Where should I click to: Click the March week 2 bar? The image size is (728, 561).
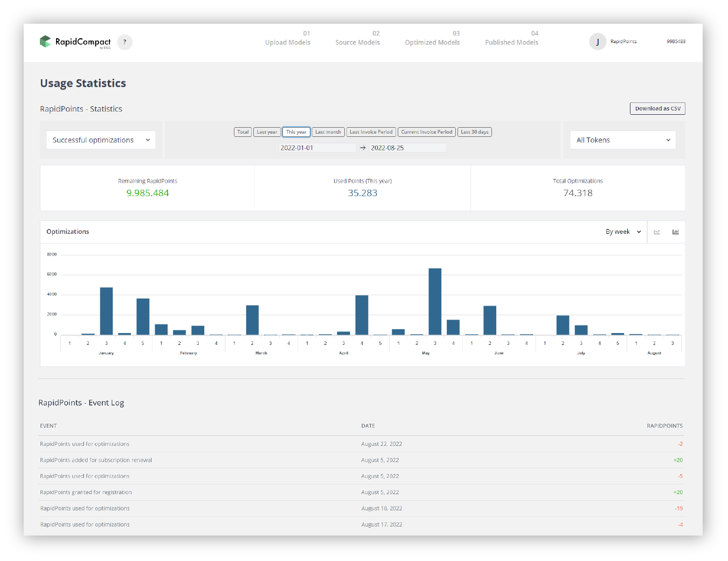252,320
